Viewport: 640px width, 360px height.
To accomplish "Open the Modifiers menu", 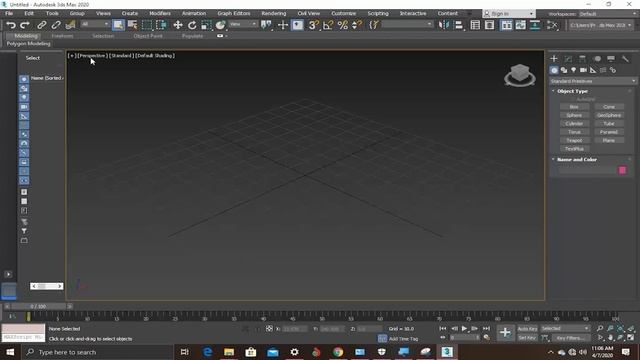I will (160, 13).
